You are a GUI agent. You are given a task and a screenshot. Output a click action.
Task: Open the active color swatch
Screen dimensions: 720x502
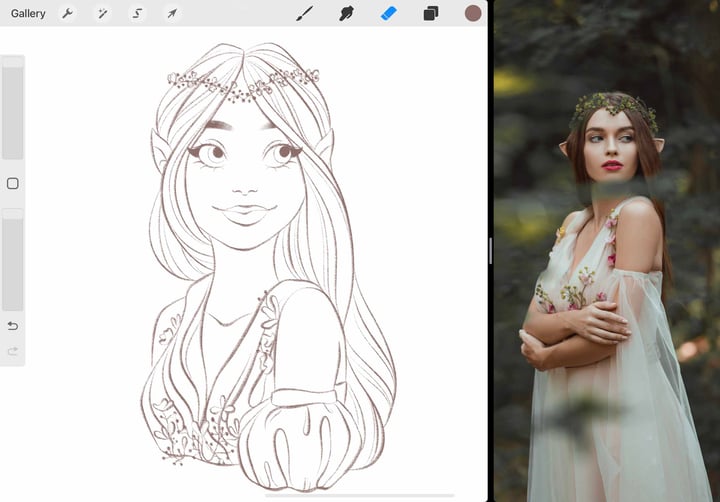[x=473, y=13]
